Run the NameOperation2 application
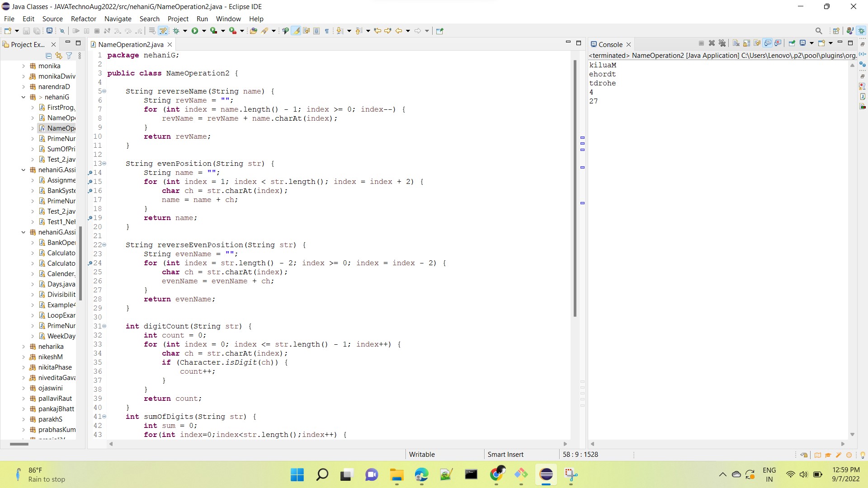The width and height of the screenshot is (868, 488). 194,30
